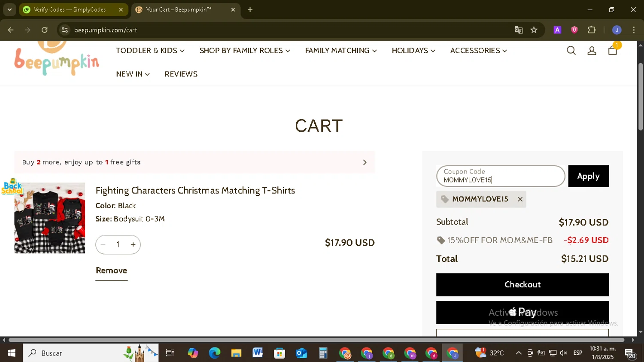
Task: Close the Your Cart tab
Action: pos(233,9)
